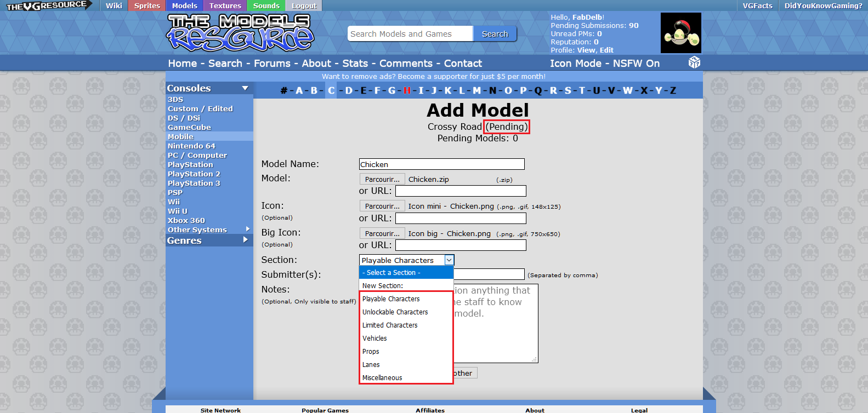Click Parcourir button for Model file
868x413 pixels.
click(382, 179)
